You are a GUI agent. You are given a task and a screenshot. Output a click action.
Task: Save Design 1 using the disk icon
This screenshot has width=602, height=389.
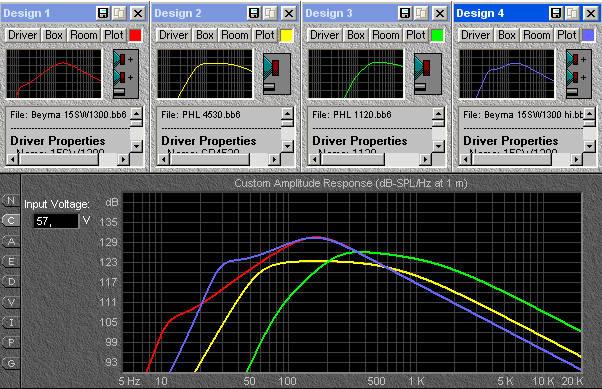103,13
